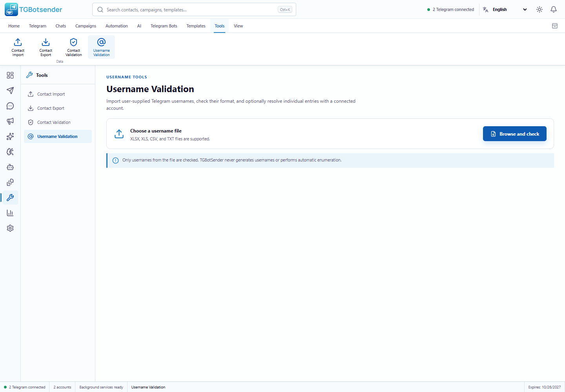Viewport: 565px width, 392px height.
Task: Open Contact Import in the ribbon
Action: coord(18,47)
